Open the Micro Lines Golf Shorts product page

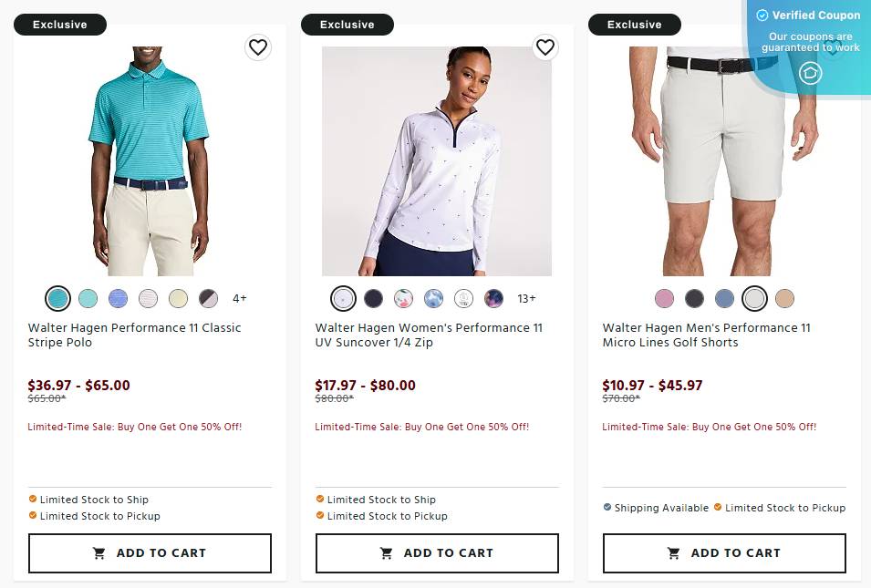(x=707, y=335)
